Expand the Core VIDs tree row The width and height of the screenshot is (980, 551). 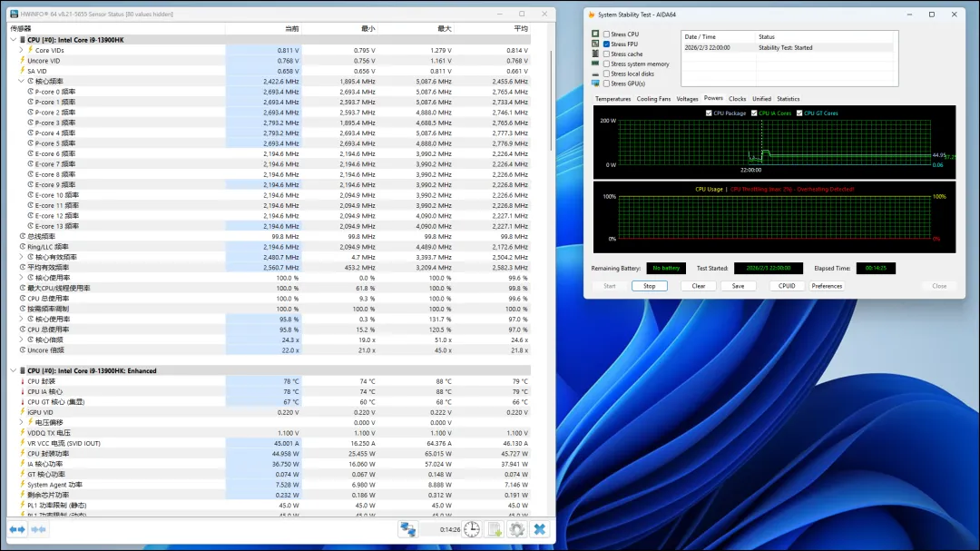(x=21, y=50)
